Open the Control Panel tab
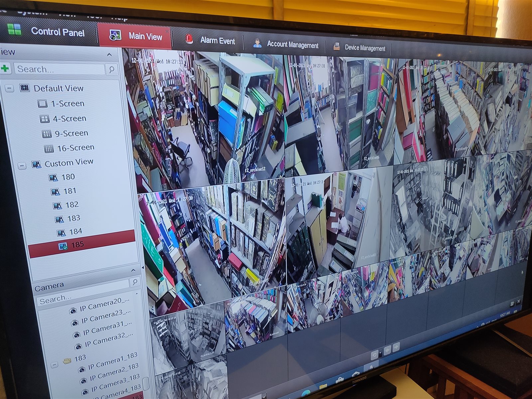 tap(57, 32)
